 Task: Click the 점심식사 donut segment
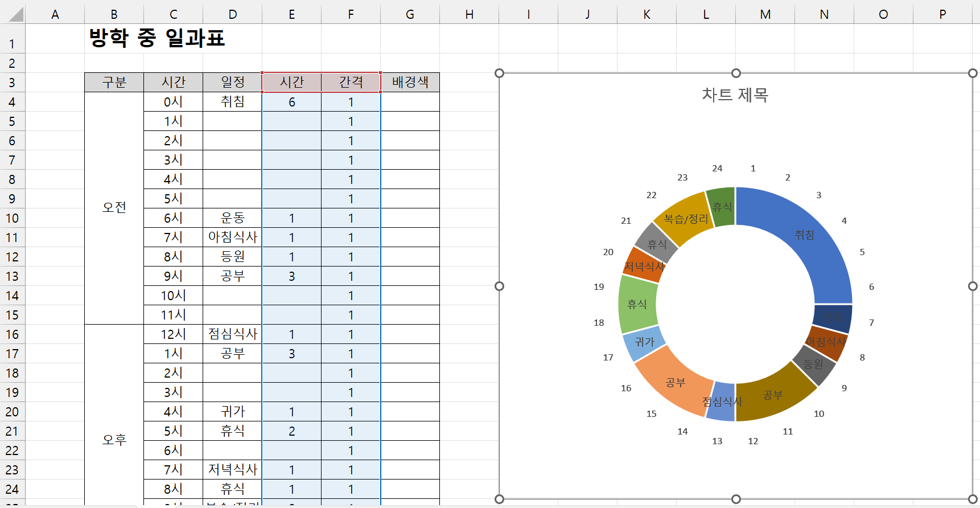tap(721, 402)
